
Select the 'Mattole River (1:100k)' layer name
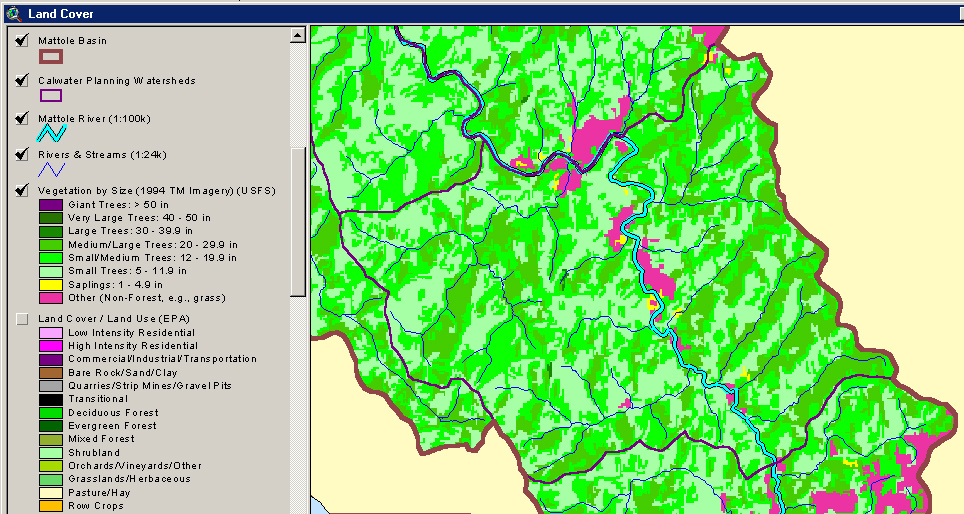pos(94,119)
